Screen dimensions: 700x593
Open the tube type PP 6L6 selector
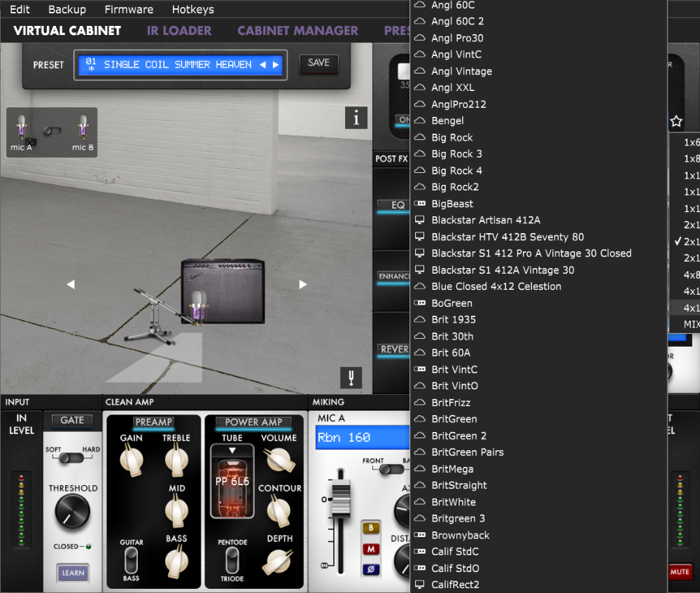coord(232,481)
